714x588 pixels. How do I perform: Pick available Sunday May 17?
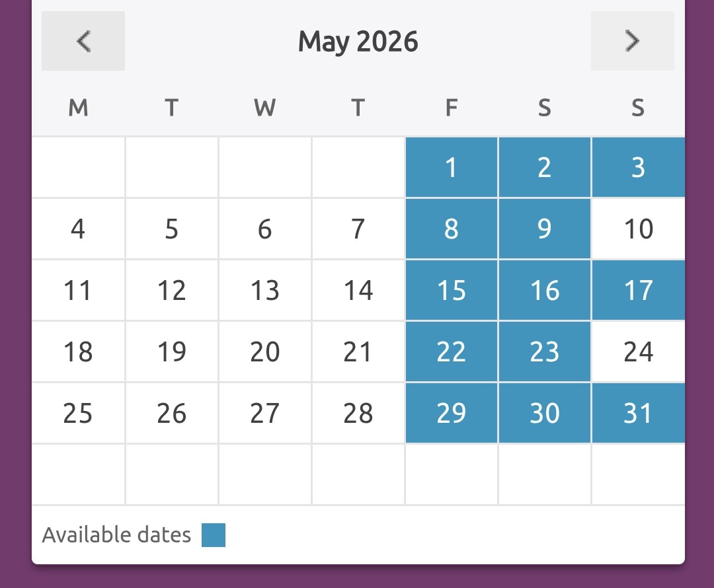(x=638, y=291)
